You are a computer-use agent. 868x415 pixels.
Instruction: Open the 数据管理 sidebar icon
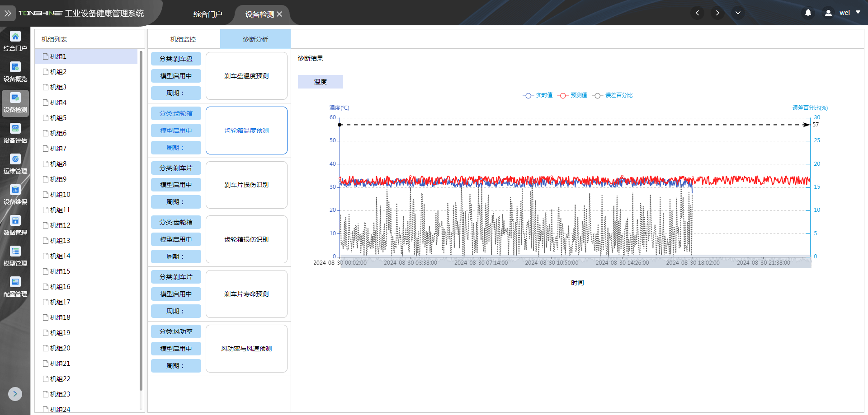click(15, 225)
